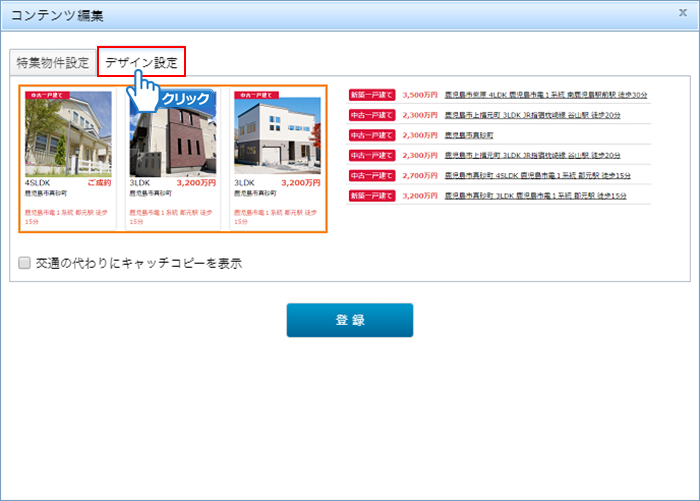The image size is (700, 501).
Task: Open the 3,200万円 3LDK listing link in list
Action: [535, 195]
